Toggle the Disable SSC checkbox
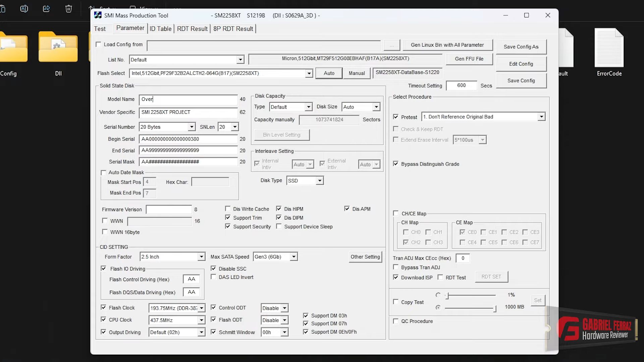 click(213, 268)
